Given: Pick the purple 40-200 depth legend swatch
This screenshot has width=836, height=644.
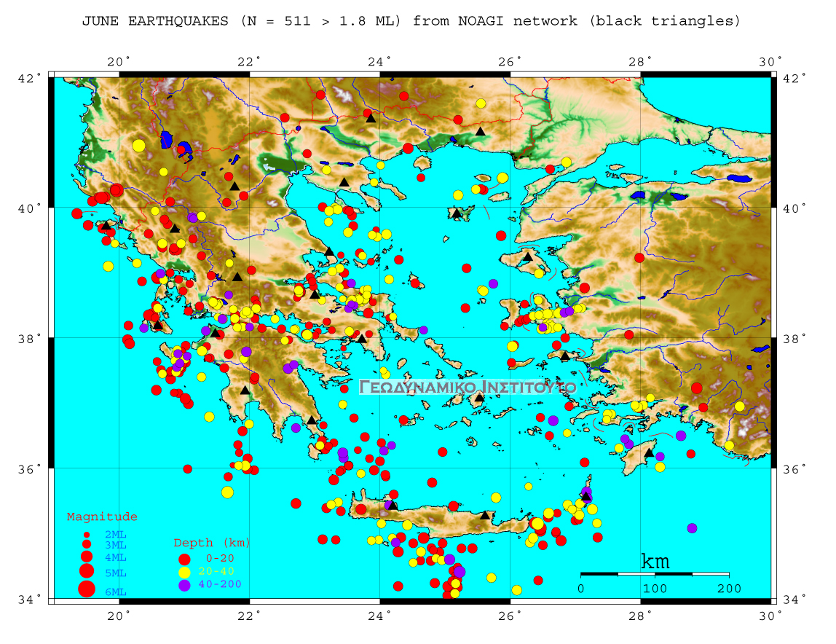Looking at the screenshot, I should tap(184, 585).
